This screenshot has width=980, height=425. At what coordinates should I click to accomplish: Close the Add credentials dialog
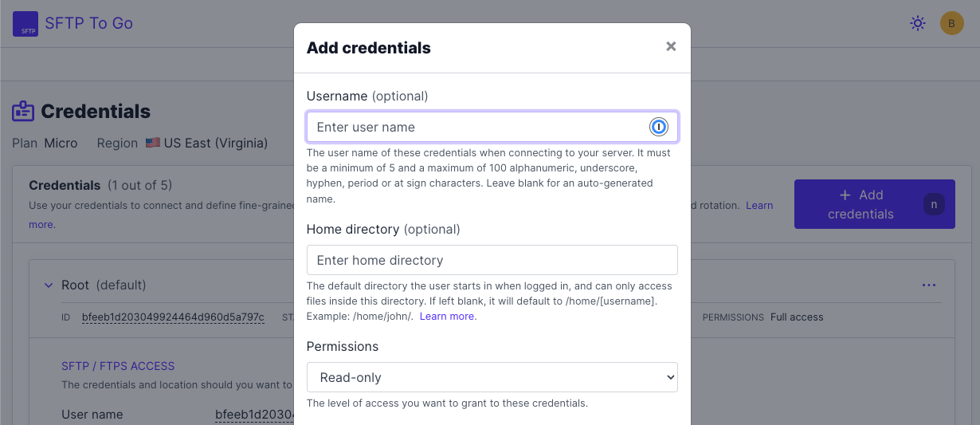click(x=671, y=46)
